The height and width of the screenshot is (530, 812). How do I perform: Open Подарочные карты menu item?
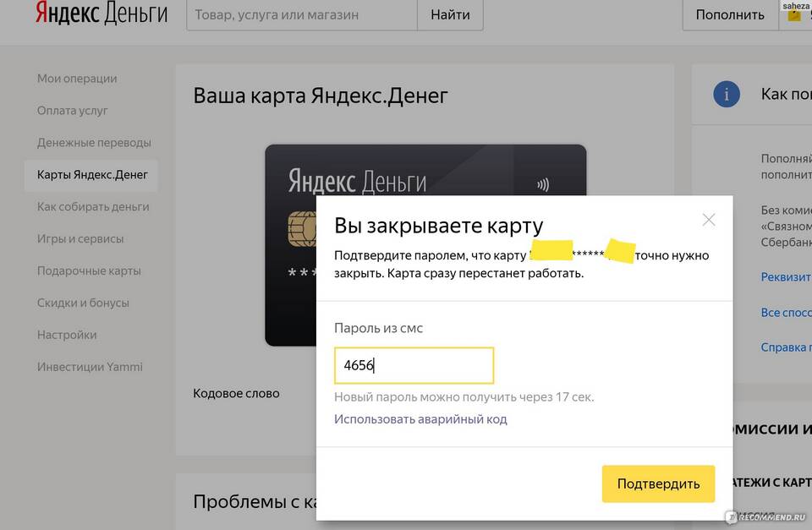(89, 270)
